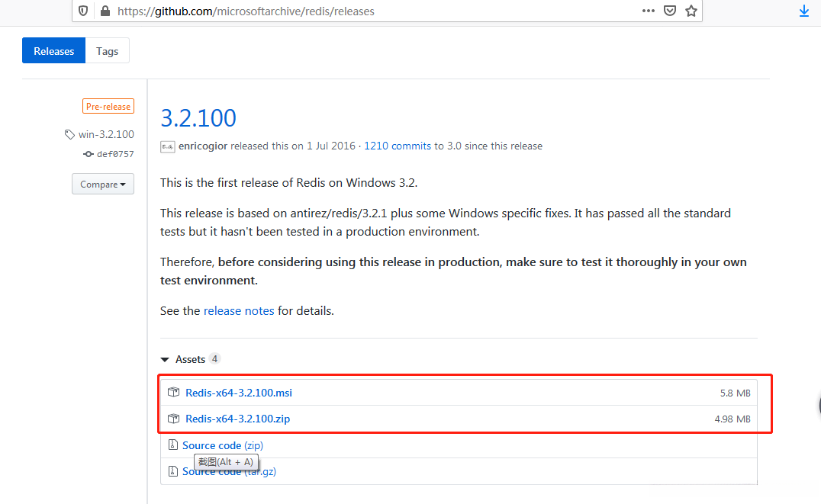Download Source code (zip)

click(x=223, y=445)
